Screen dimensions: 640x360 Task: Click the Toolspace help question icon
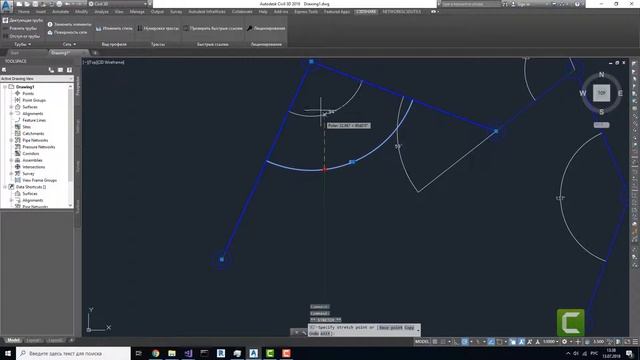click(x=69, y=70)
